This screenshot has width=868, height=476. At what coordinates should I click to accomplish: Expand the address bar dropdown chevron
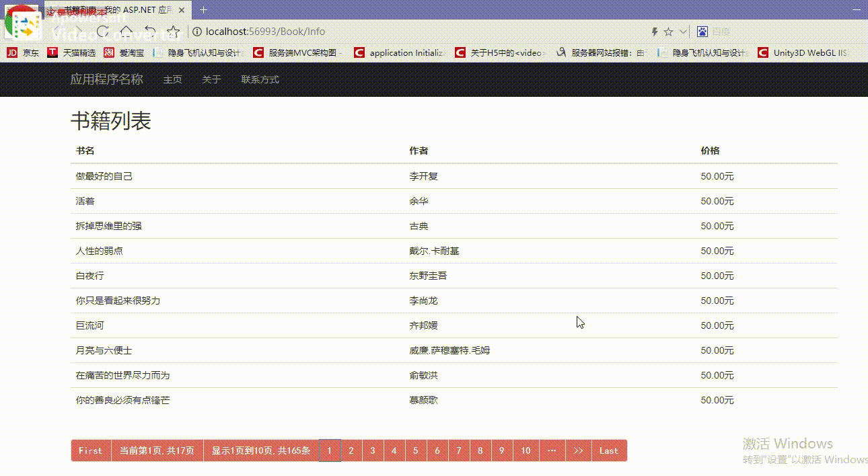pos(684,32)
